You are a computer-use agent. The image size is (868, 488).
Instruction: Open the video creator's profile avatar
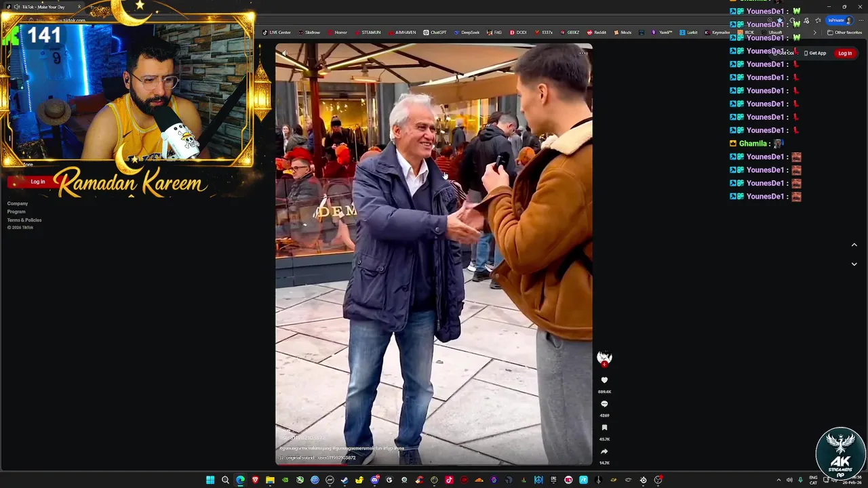coord(604,358)
